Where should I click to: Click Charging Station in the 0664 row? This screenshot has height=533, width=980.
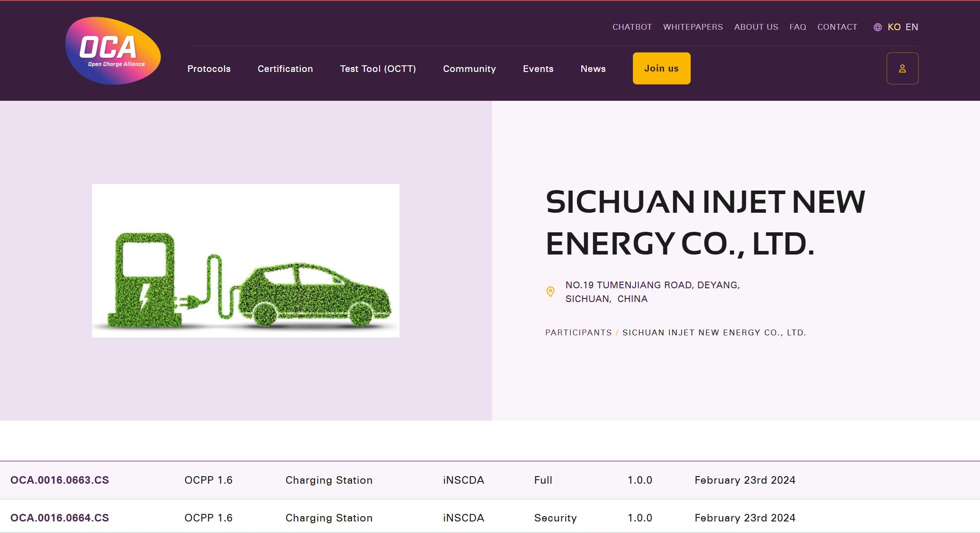point(329,518)
